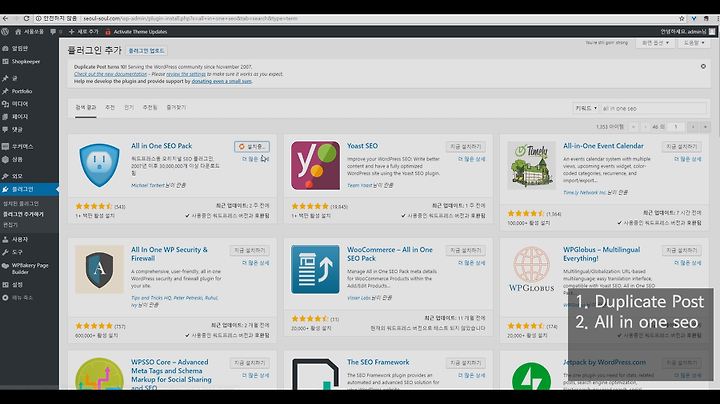Image resolution: width=720 pixels, height=404 pixels.
Task: Switch to the 즐겨찾기 favorites tab
Action: [176, 107]
